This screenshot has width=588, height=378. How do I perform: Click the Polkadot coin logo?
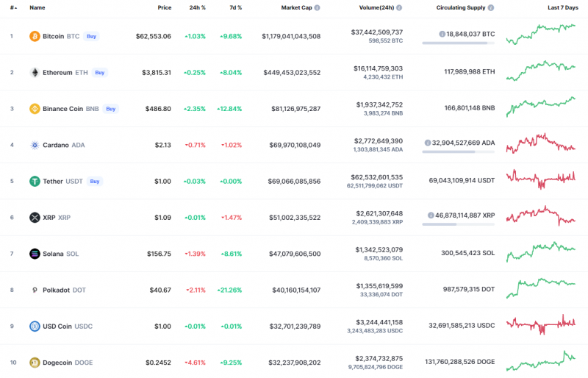pos(35,290)
